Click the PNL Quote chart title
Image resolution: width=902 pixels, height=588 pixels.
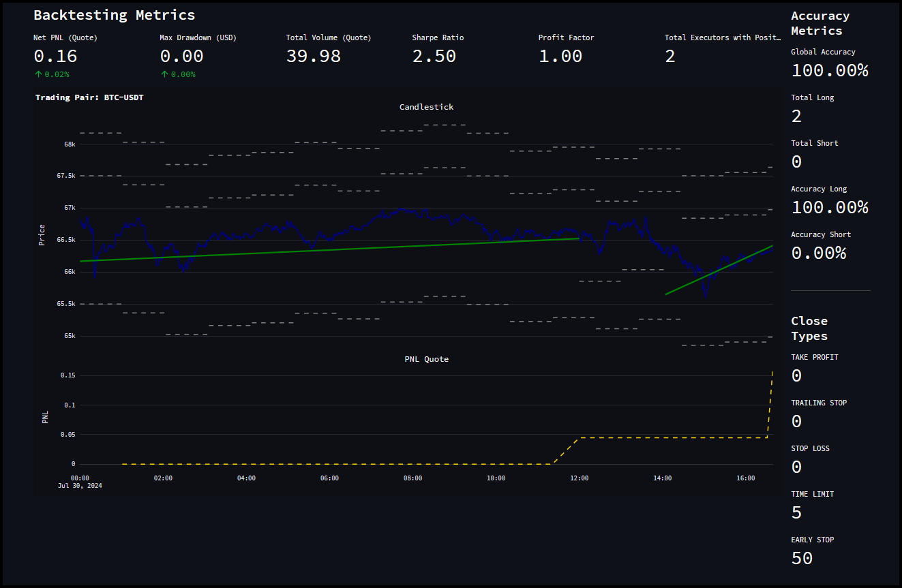(x=426, y=359)
